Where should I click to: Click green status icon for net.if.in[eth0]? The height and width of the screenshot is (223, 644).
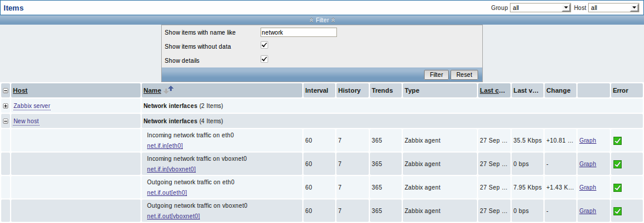[x=618, y=141]
